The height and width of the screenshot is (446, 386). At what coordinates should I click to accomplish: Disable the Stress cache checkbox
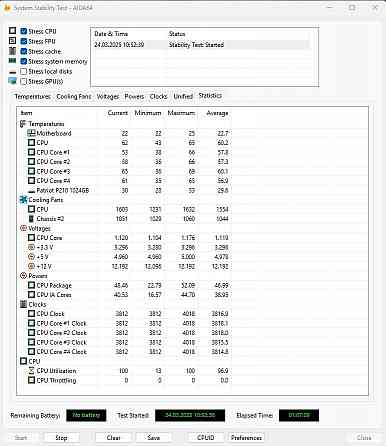point(23,51)
